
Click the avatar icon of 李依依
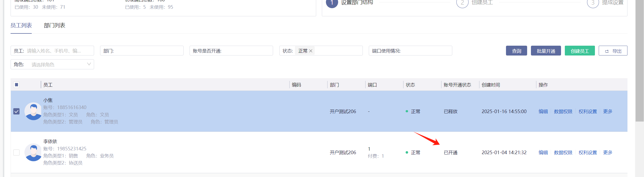point(33,152)
